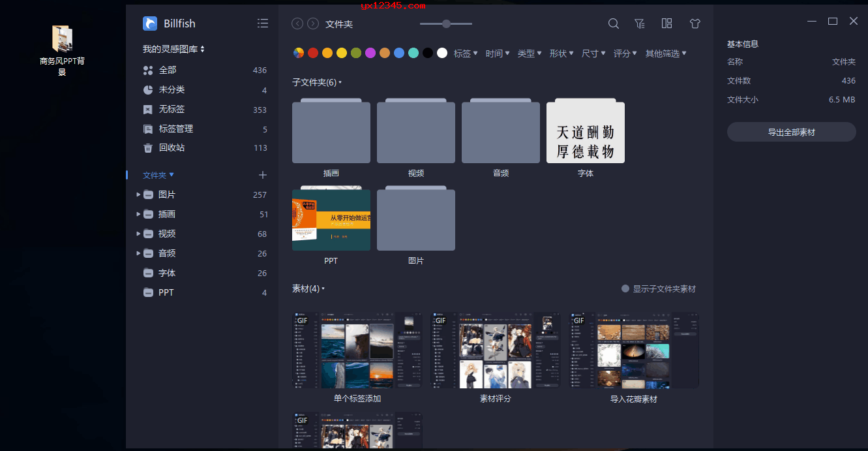This screenshot has height=451, width=868.
Task: Open the 音频 subfolder thumbnail
Action: click(x=501, y=131)
